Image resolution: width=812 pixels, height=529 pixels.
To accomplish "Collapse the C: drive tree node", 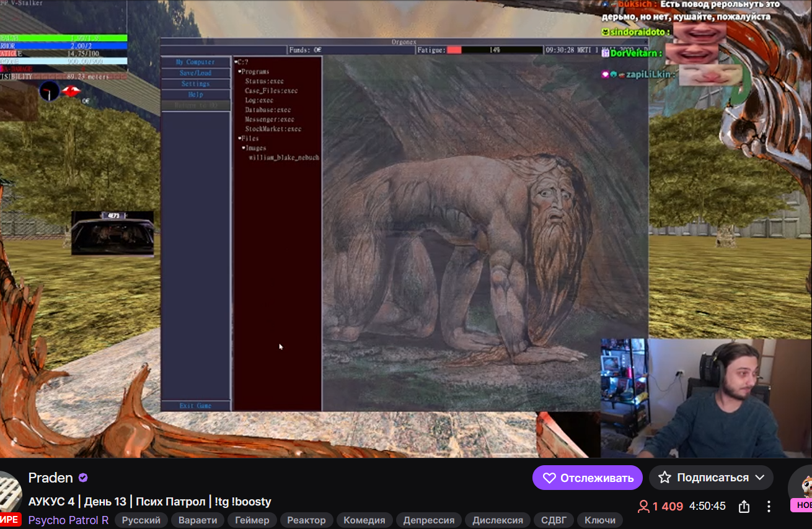I will tap(236, 62).
